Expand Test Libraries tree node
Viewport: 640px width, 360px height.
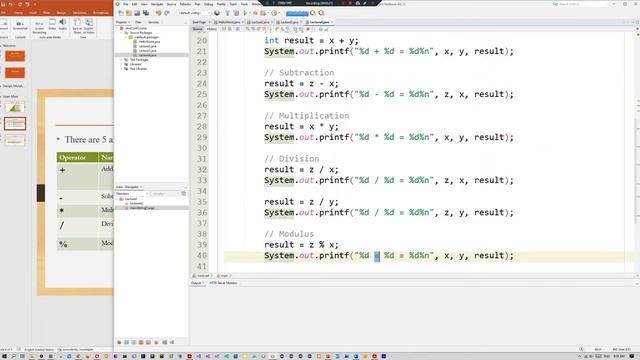tap(121, 69)
